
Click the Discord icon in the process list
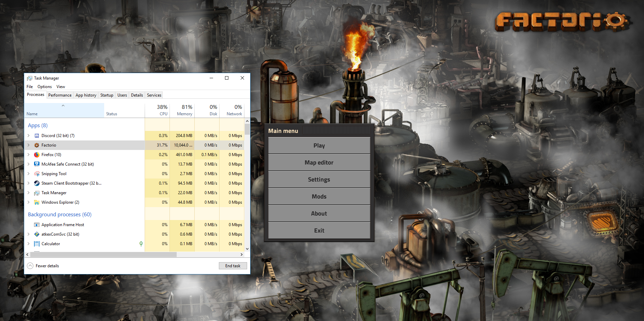[x=37, y=136]
